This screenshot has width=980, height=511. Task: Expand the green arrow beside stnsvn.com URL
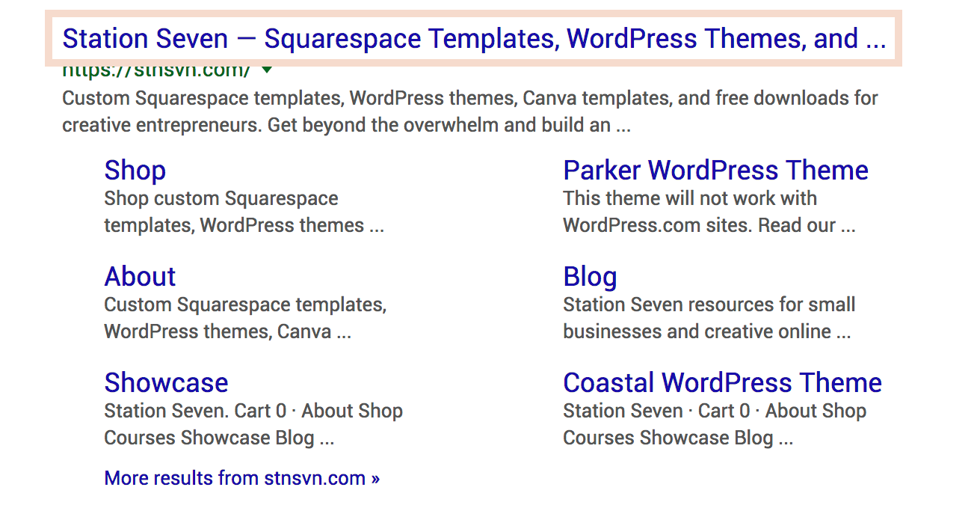click(x=267, y=70)
